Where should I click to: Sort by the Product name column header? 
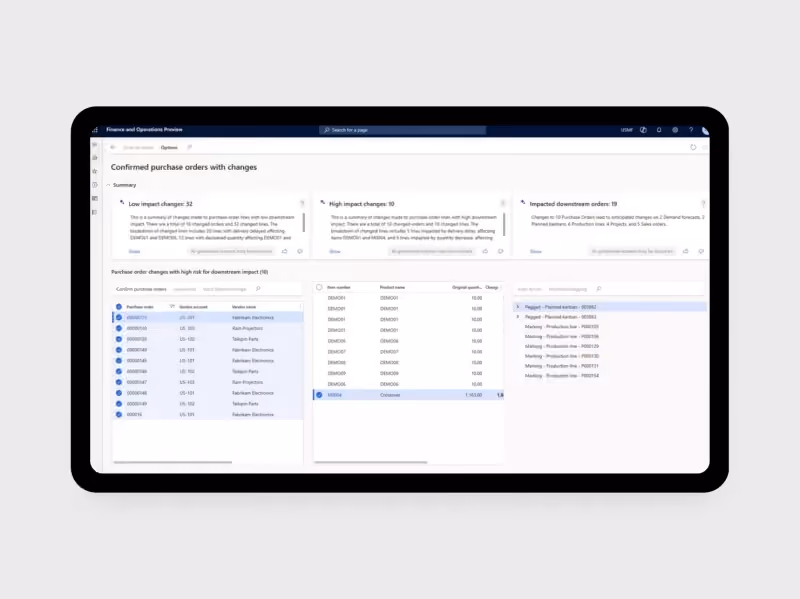[392, 287]
